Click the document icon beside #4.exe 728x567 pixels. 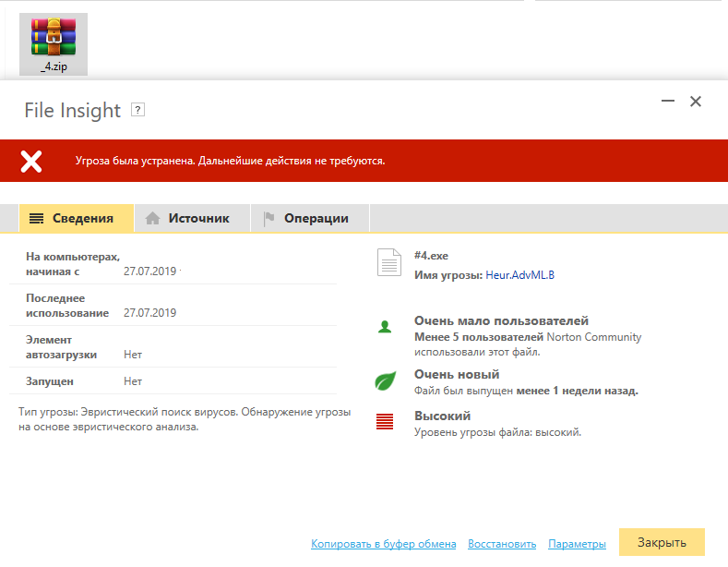[389, 262]
